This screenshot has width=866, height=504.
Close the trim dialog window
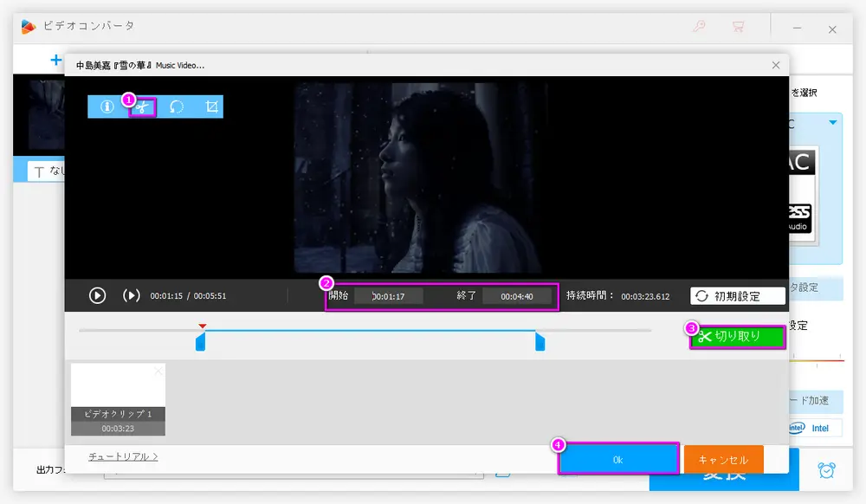tap(776, 65)
